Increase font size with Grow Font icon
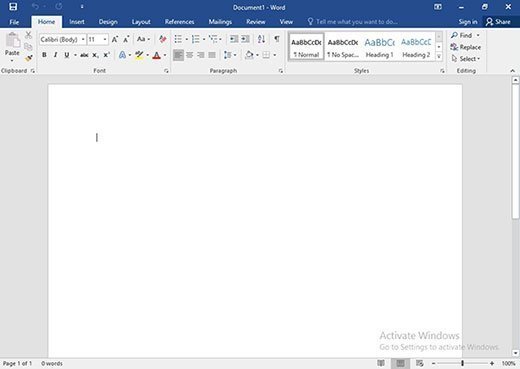Viewport: 520px width, 369px height. [x=115, y=39]
